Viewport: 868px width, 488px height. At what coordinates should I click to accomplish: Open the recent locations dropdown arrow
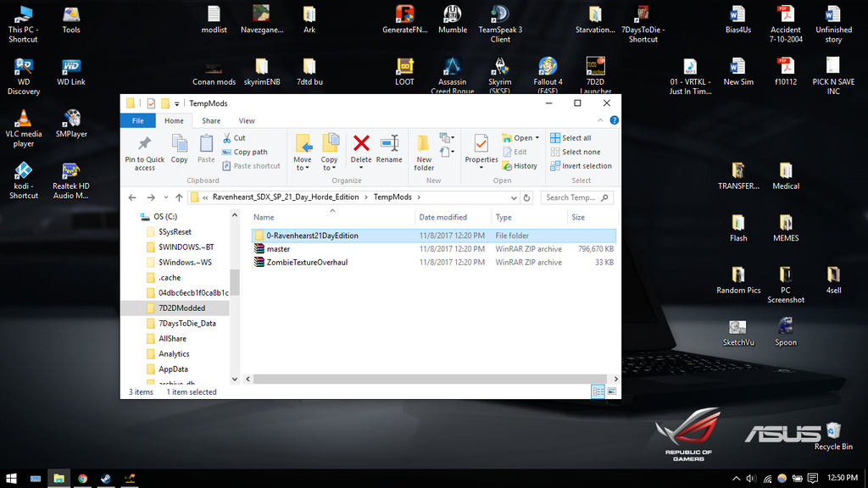tap(165, 197)
